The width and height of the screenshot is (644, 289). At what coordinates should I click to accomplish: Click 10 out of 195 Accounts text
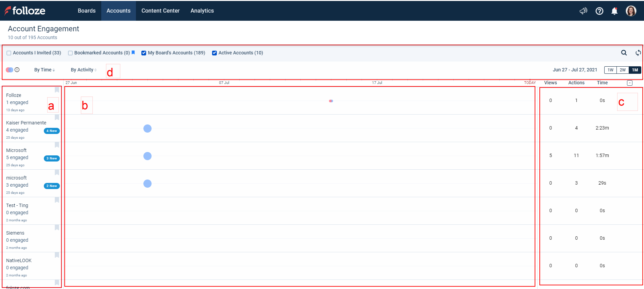(33, 37)
